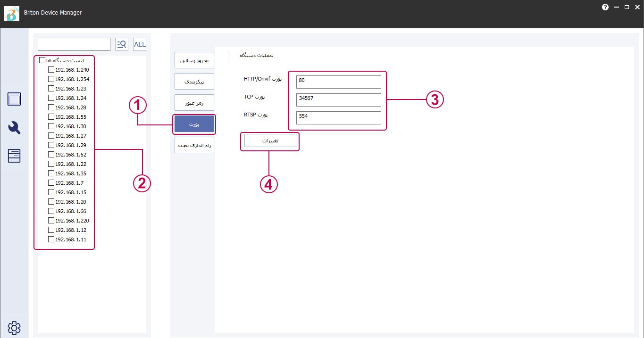Viewport: 644px width, 338px height.
Task: Select the wrench tools icon in sidebar
Action: click(14, 127)
